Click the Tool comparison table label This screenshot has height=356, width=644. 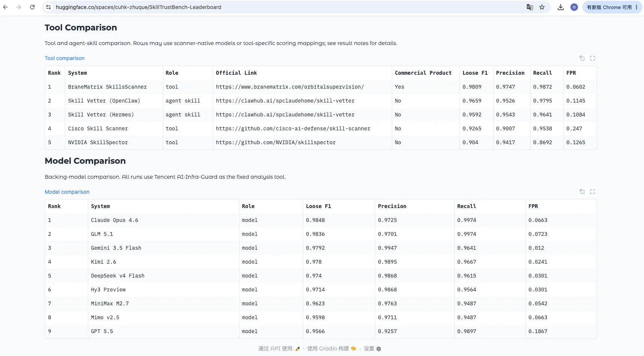[65, 58]
